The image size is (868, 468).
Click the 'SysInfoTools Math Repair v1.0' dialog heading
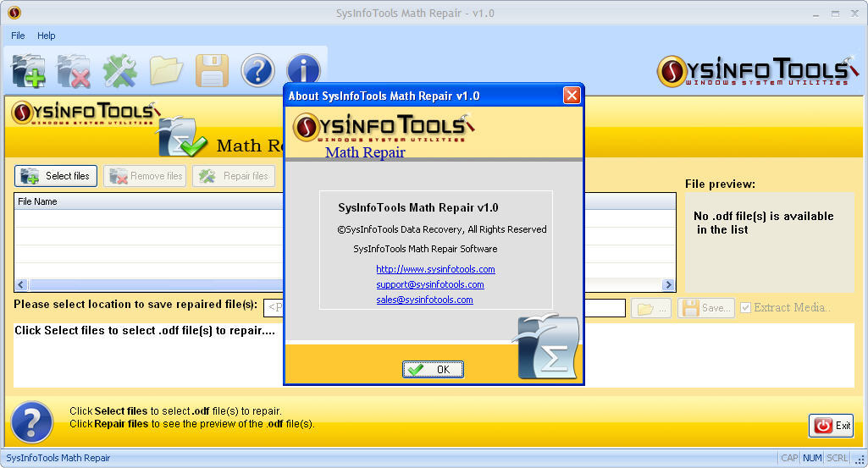pyautogui.click(x=418, y=208)
